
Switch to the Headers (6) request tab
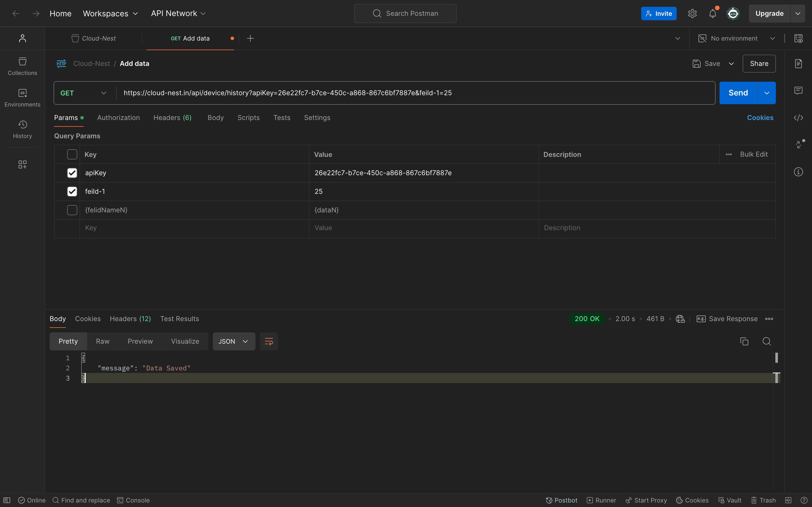coord(172,118)
